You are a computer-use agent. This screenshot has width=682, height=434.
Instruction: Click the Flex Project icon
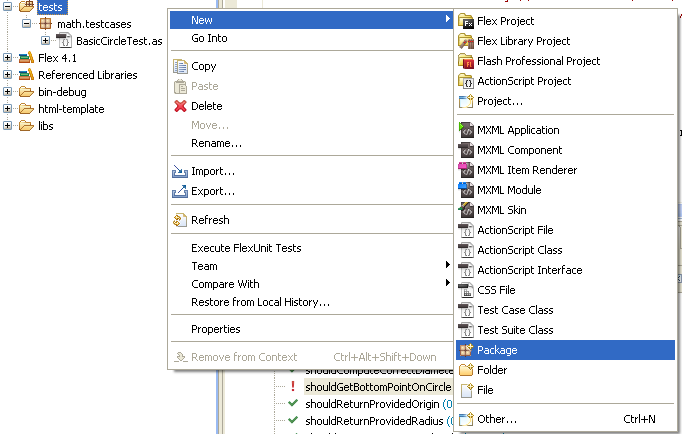coord(465,21)
